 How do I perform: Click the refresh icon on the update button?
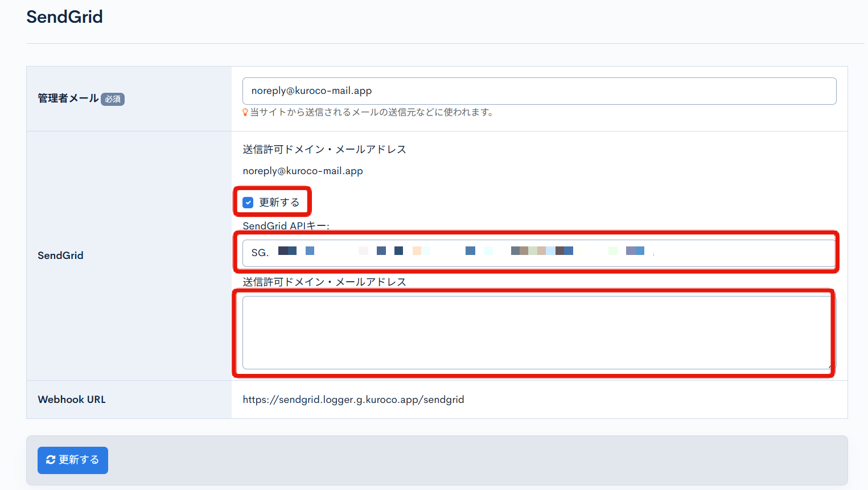point(50,460)
